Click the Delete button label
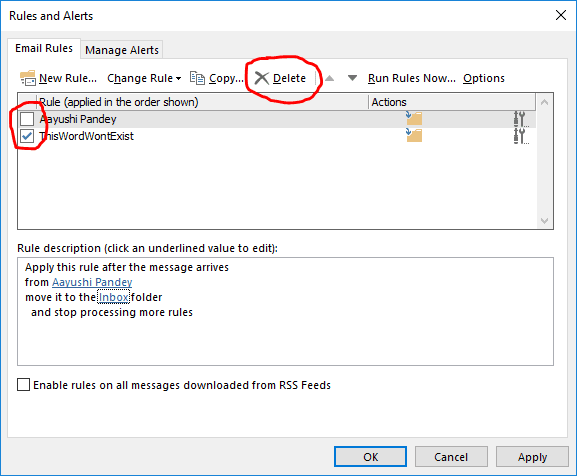 [289, 78]
